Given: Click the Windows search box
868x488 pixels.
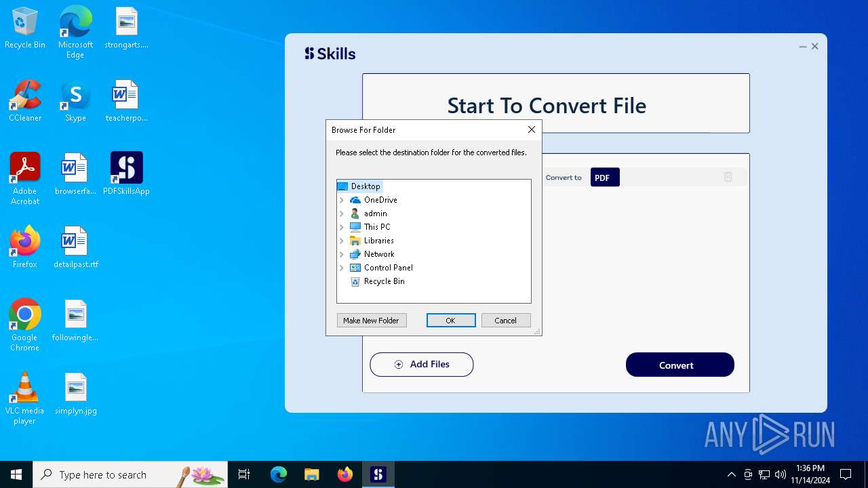Looking at the screenshot, I should (130, 474).
